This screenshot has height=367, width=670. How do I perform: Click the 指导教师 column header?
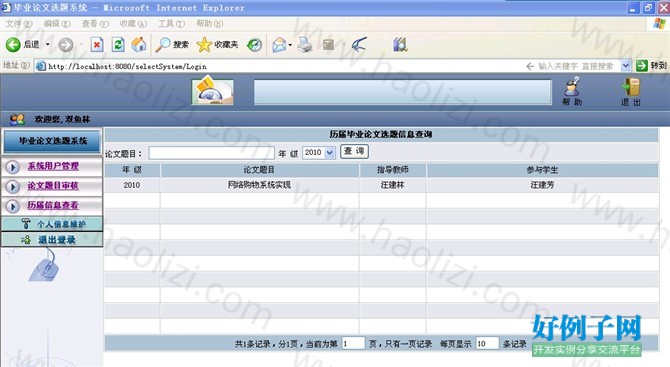pos(392,170)
